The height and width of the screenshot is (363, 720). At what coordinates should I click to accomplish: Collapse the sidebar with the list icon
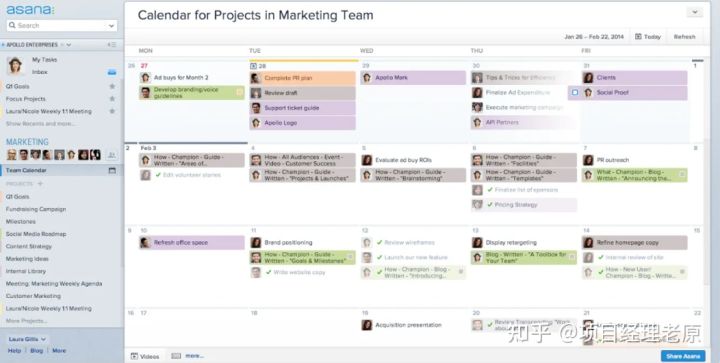coord(112,45)
